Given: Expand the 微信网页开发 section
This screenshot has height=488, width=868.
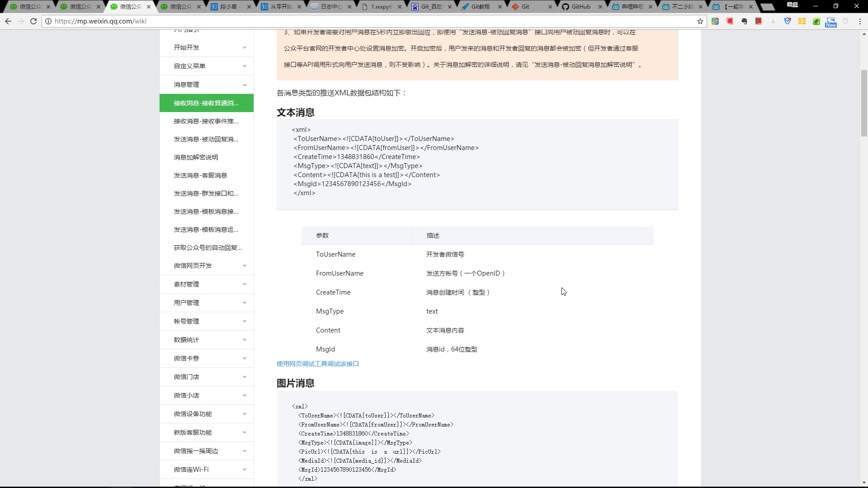Looking at the screenshot, I should click(207, 266).
